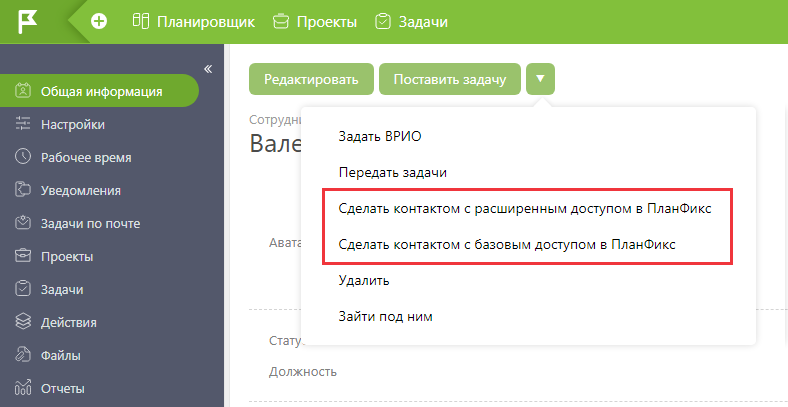The width and height of the screenshot is (788, 407).
Task: Click the sidebar Проекты briefcase icon
Action: [x=23, y=256]
